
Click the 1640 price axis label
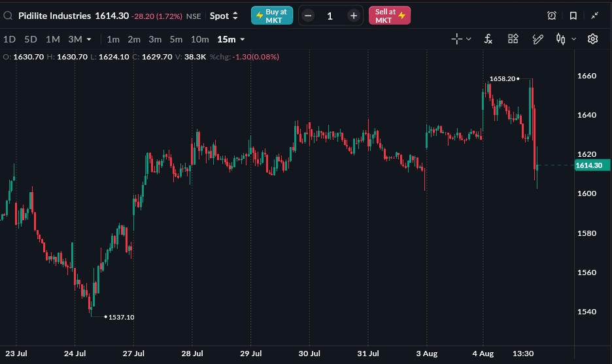pyautogui.click(x=586, y=115)
